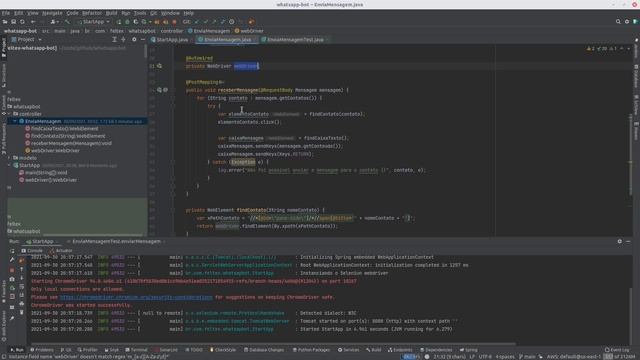
Task: Click webDriver breadcrumb in navigation bar
Action: pyautogui.click(x=249, y=31)
